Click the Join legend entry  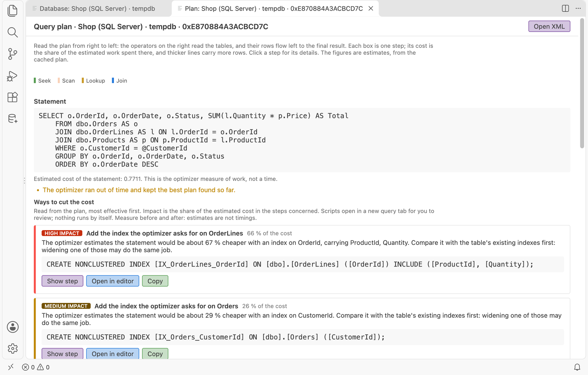(x=119, y=81)
